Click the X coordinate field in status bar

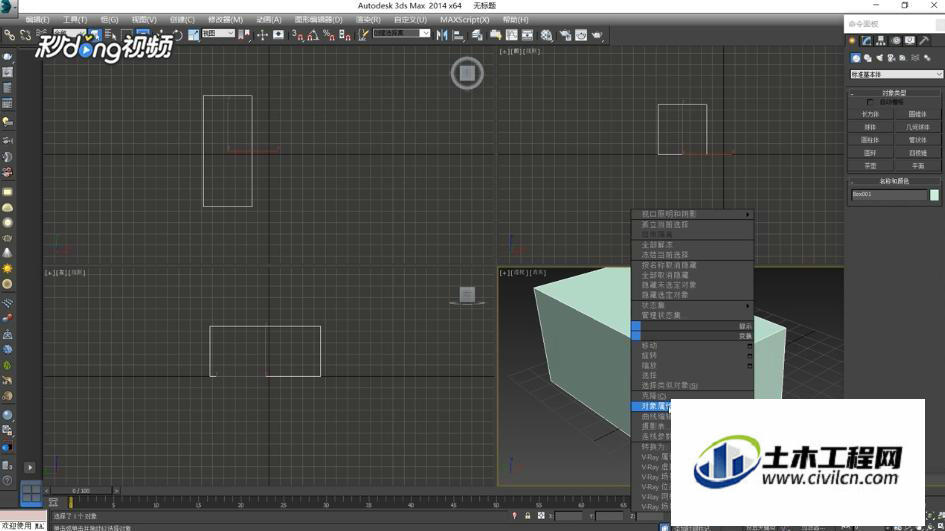coord(568,516)
